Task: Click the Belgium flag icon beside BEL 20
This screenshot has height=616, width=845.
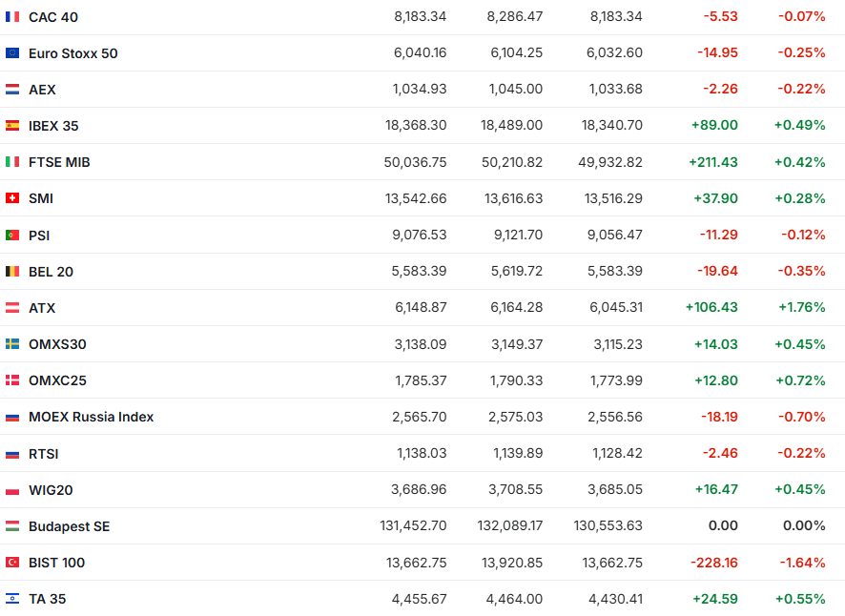Action: [x=12, y=271]
